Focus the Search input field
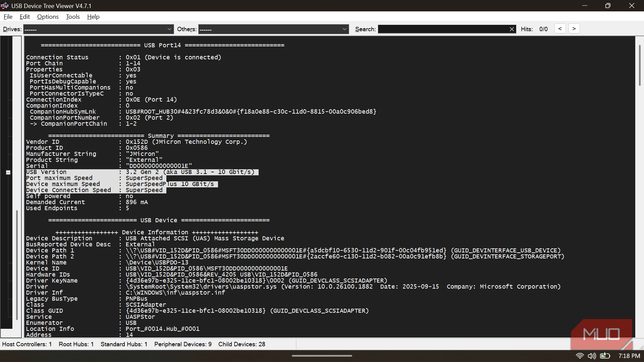 click(x=443, y=29)
